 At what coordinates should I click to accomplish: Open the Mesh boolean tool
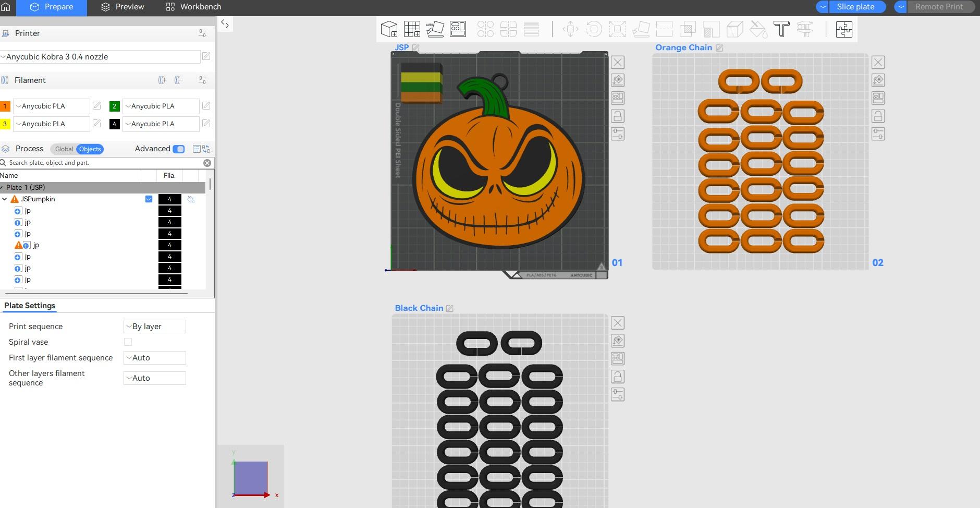point(688,29)
